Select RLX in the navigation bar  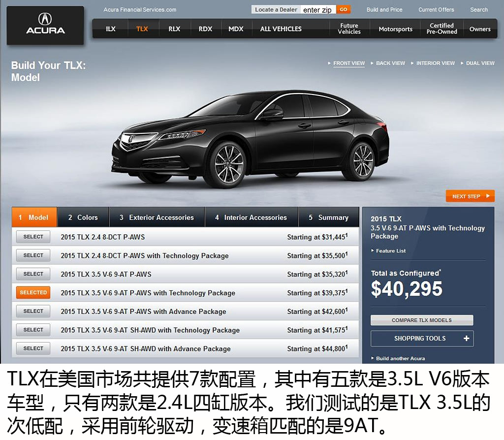[174, 29]
